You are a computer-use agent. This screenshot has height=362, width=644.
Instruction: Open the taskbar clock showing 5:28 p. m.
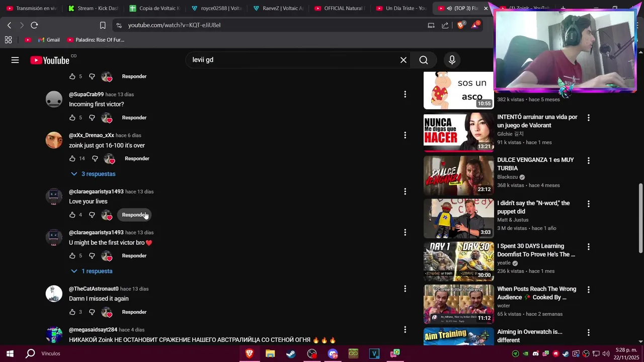[x=626, y=353]
